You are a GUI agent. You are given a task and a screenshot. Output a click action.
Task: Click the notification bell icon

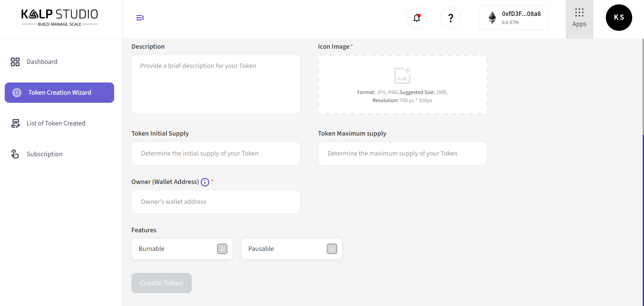(x=416, y=18)
